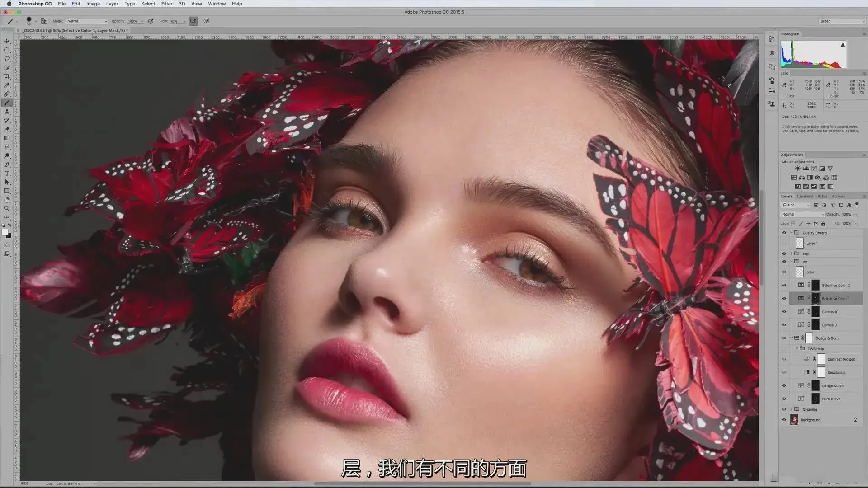Open the Filter menu
Viewport: 868px width, 488px height.
pyautogui.click(x=167, y=4)
